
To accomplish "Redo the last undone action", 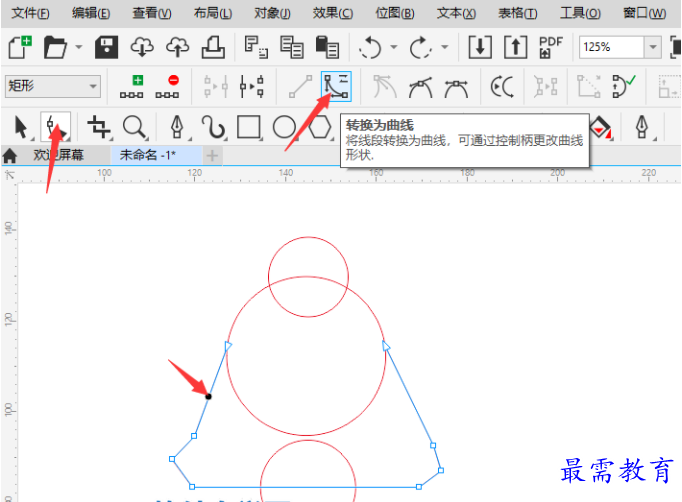I will coord(421,47).
